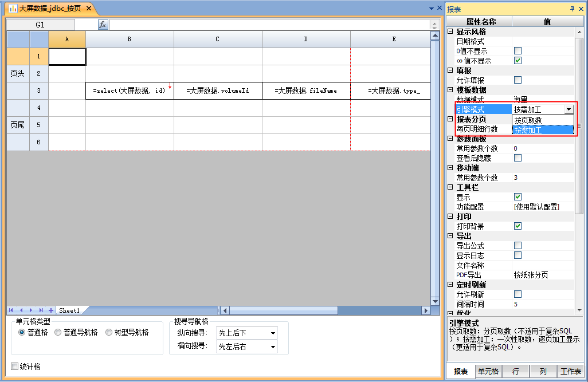Check the 统计格 checkbox
This screenshot has width=588, height=382.
point(14,367)
